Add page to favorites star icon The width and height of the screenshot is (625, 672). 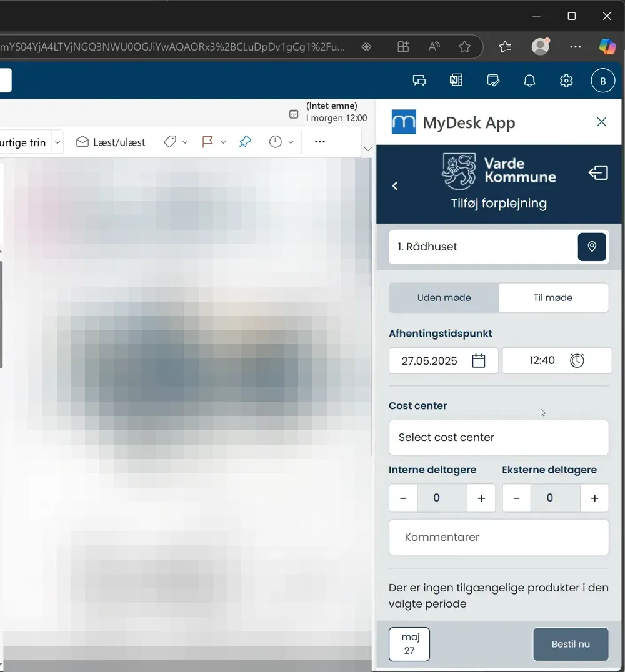pos(464,47)
